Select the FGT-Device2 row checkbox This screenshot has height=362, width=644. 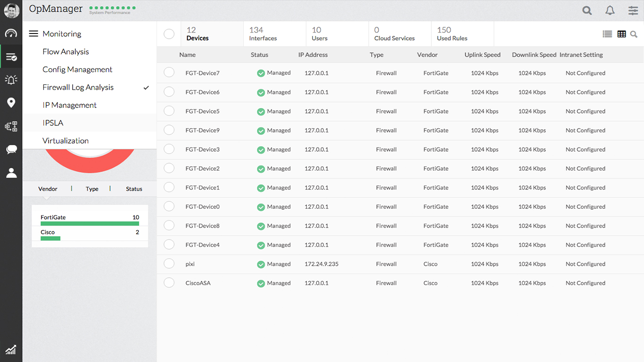pos(169,168)
